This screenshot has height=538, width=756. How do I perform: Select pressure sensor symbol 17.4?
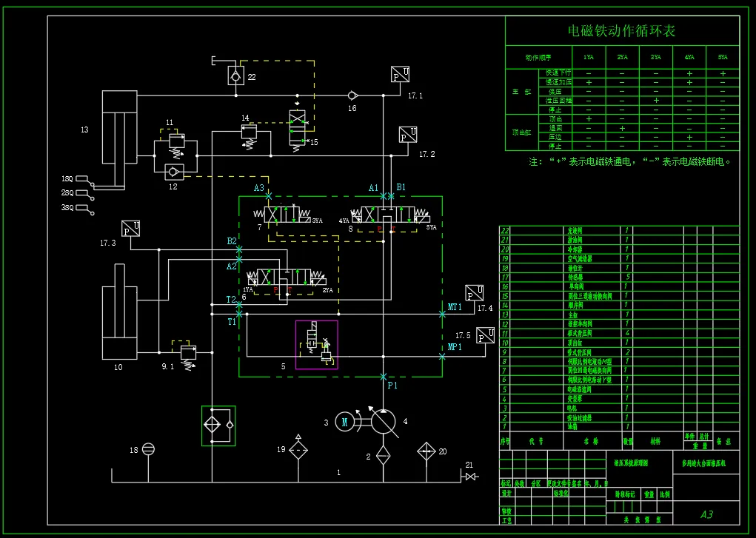tap(475, 293)
